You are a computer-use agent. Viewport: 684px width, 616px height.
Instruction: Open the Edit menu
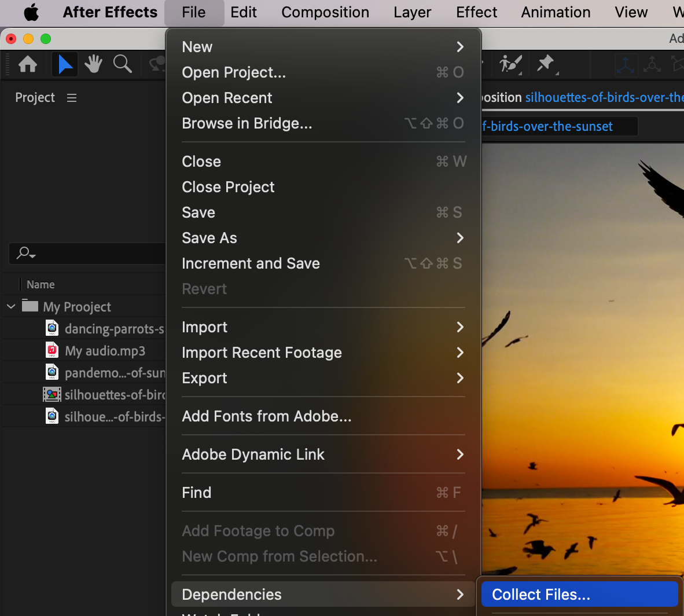click(244, 12)
